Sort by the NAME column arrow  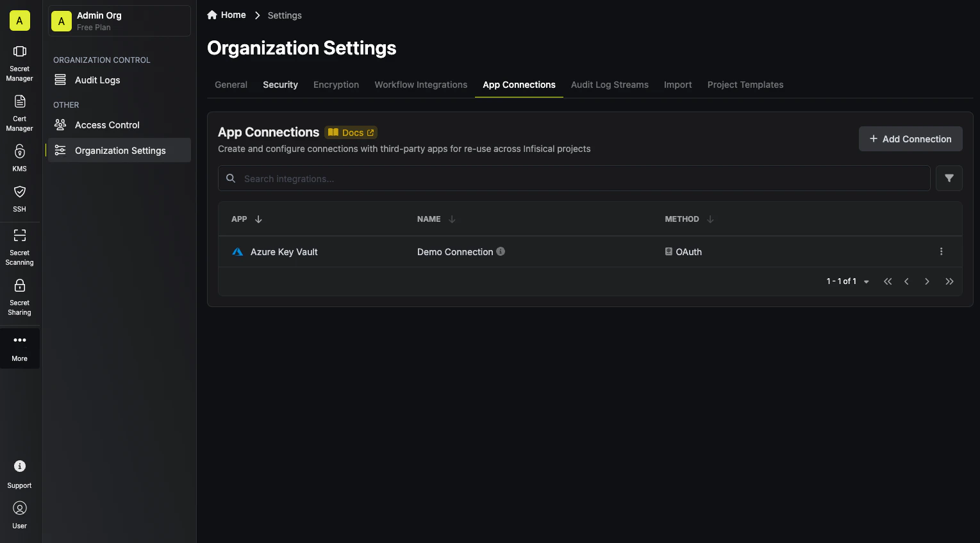pyautogui.click(x=452, y=219)
